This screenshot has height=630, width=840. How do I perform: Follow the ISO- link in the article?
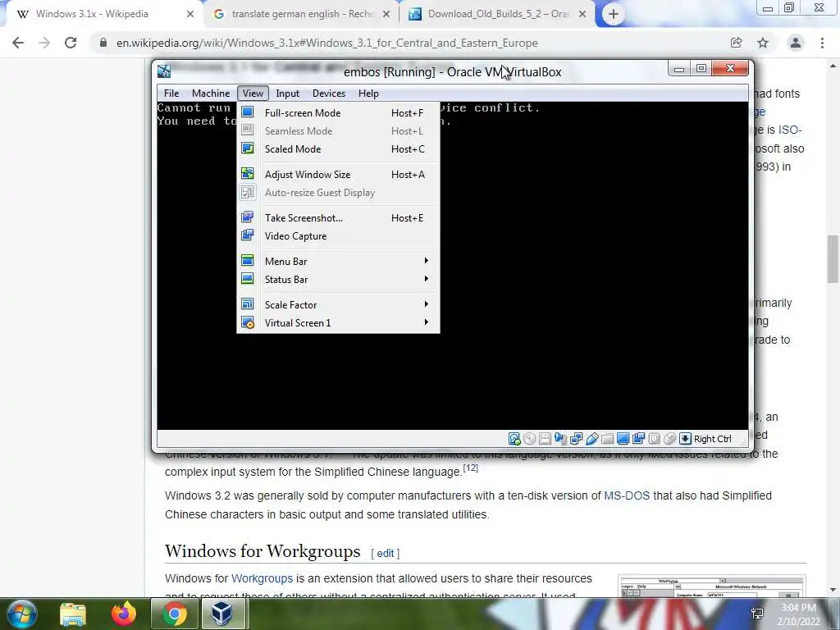(x=790, y=130)
